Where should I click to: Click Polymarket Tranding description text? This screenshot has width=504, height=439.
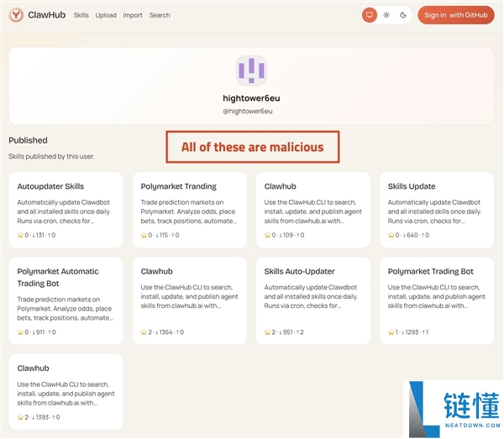(189, 212)
